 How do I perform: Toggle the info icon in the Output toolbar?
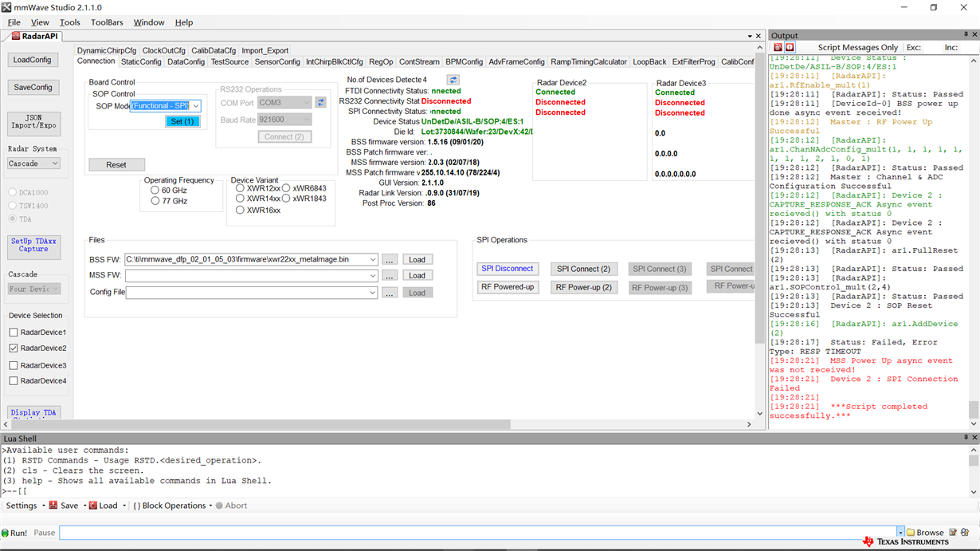click(790, 48)
